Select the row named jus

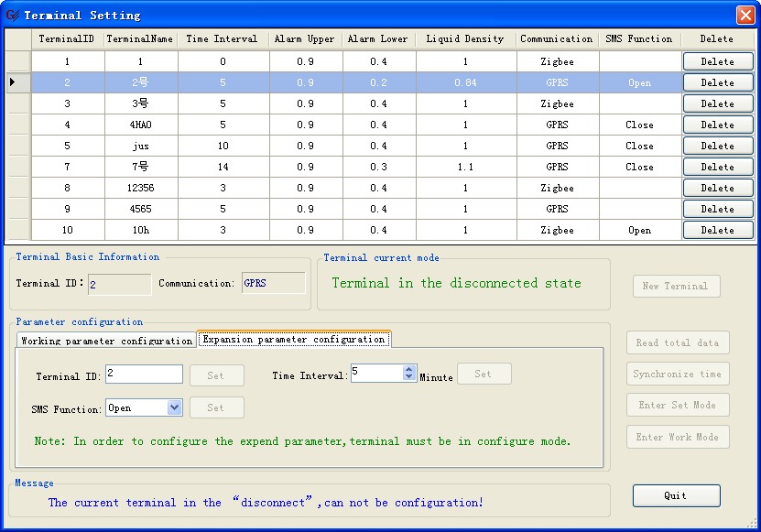click(140, 146)
